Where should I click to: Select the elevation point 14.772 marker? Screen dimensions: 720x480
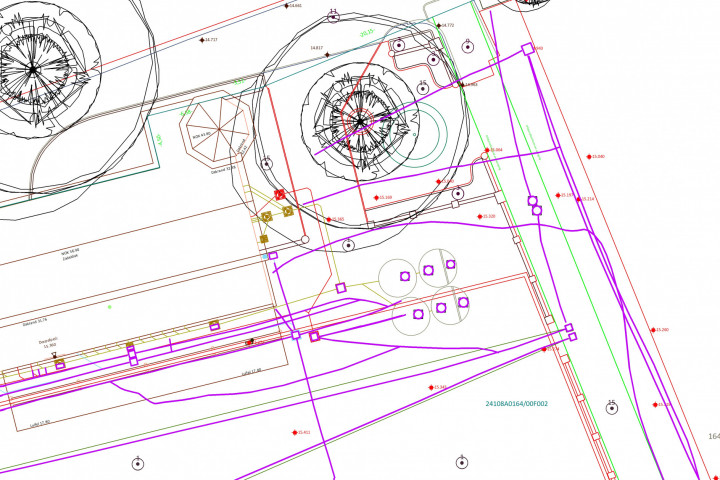click(436, 25)
